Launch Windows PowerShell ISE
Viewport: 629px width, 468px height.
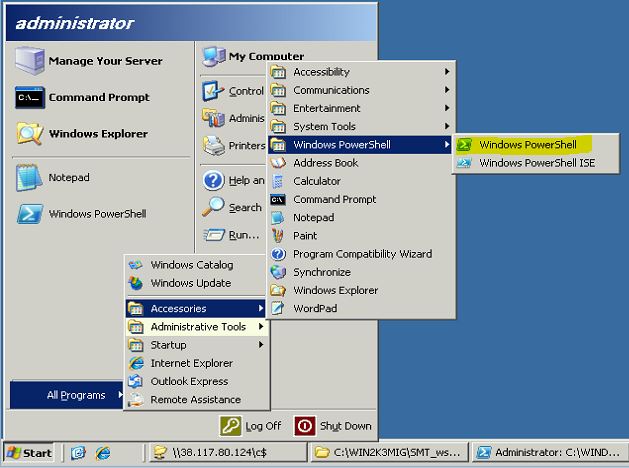(x=536, y=163)
